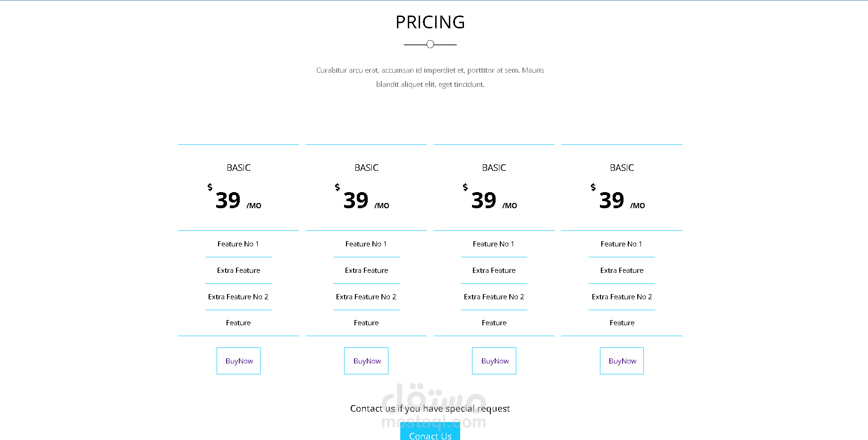Click the Curabitur arcu erat description paragraph

(430, 77)
